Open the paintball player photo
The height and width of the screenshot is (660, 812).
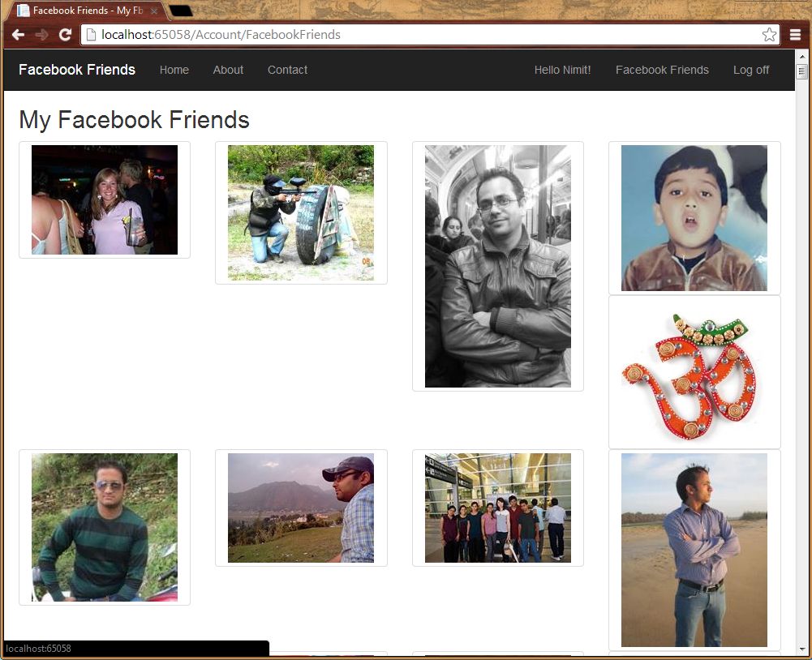point(301,212)
